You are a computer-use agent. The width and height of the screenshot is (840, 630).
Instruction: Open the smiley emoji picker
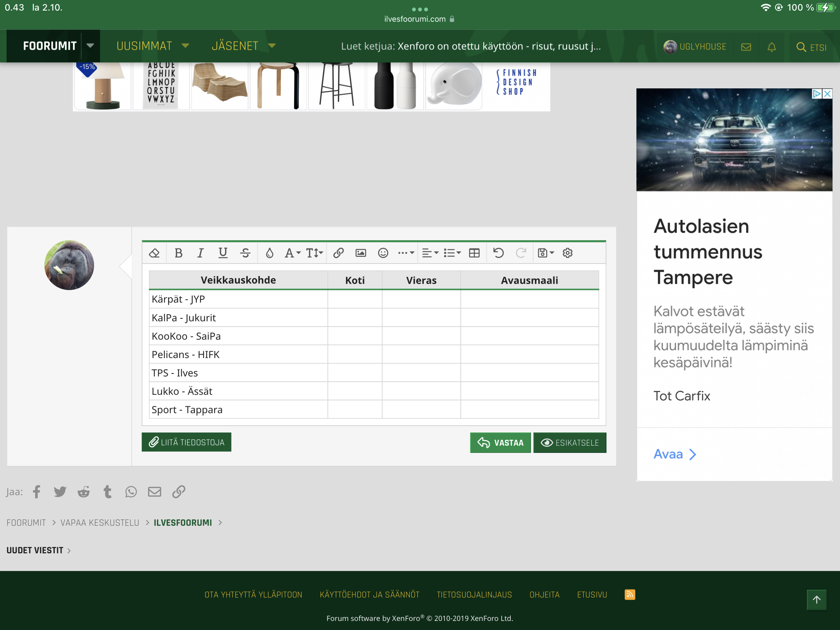coord(383,253)
